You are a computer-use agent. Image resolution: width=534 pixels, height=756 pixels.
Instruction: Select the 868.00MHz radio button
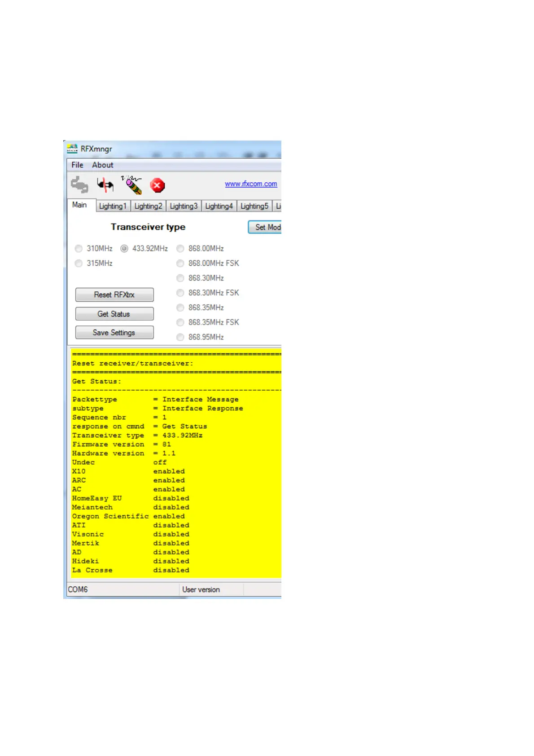180,249
